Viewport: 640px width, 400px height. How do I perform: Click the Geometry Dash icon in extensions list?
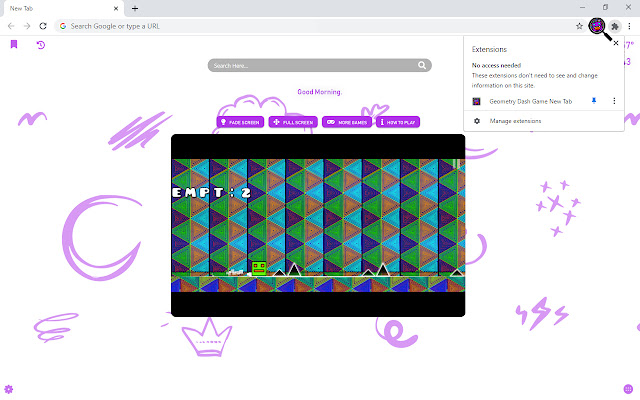[x=476, y=101]
